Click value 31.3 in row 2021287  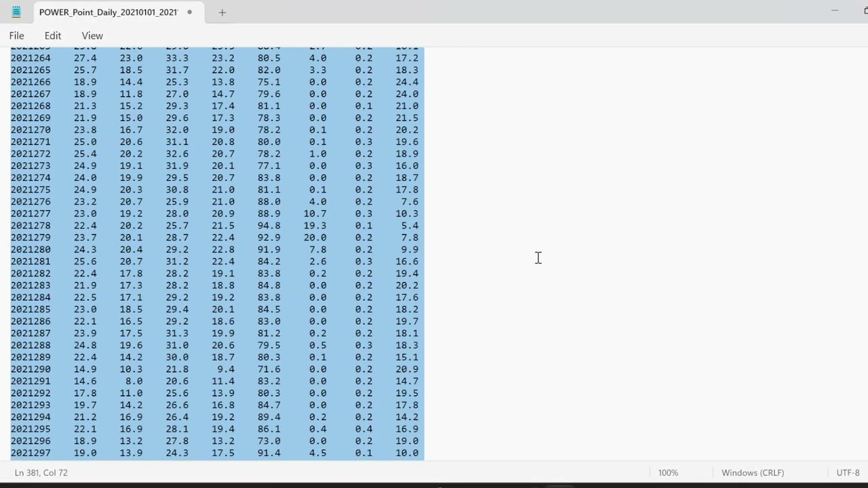point(177,333)
